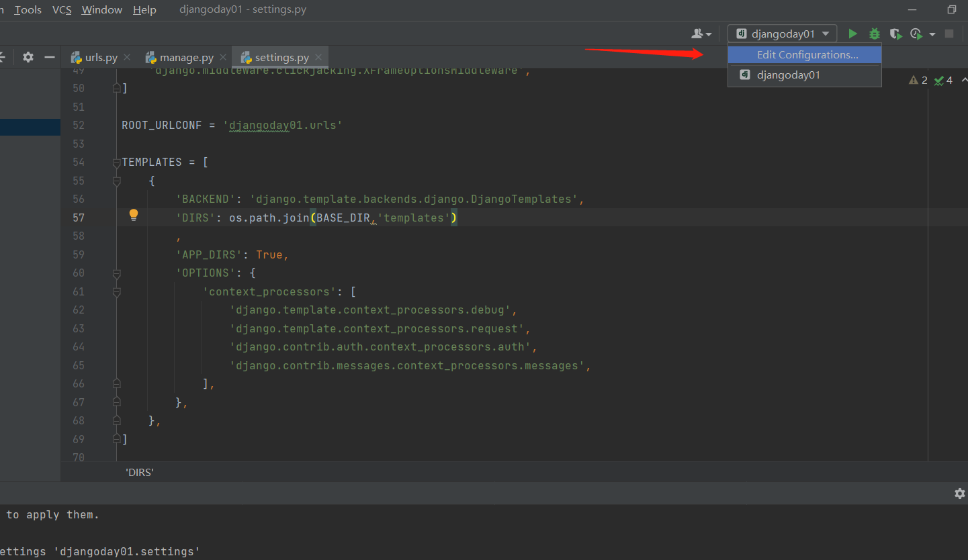Click the 'djangoday01.settings' text in the bottom console

[x=127, y=552]
